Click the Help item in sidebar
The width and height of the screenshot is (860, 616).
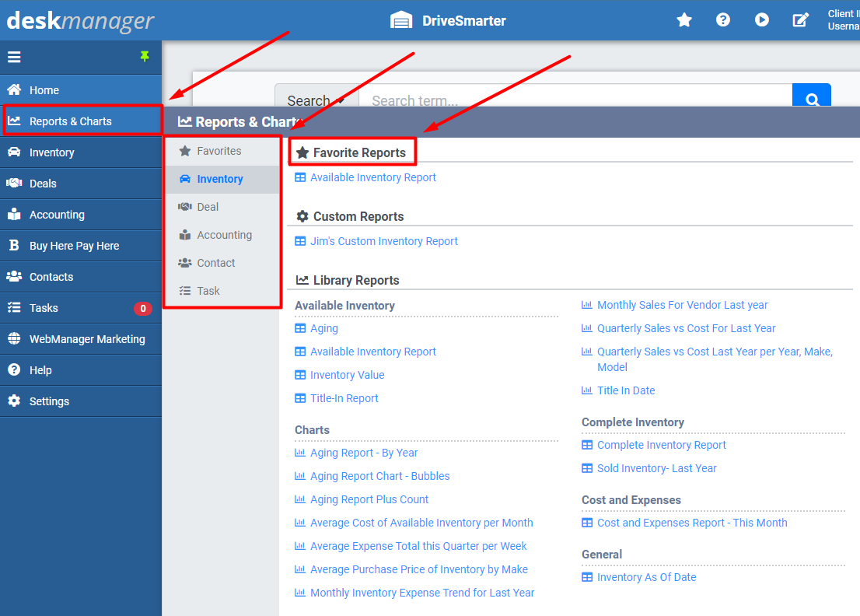[x=81, y=370]
